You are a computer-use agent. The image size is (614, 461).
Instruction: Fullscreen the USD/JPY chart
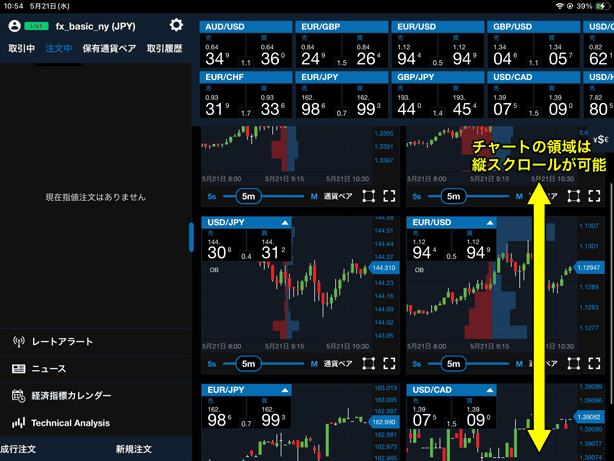(389, 363)
